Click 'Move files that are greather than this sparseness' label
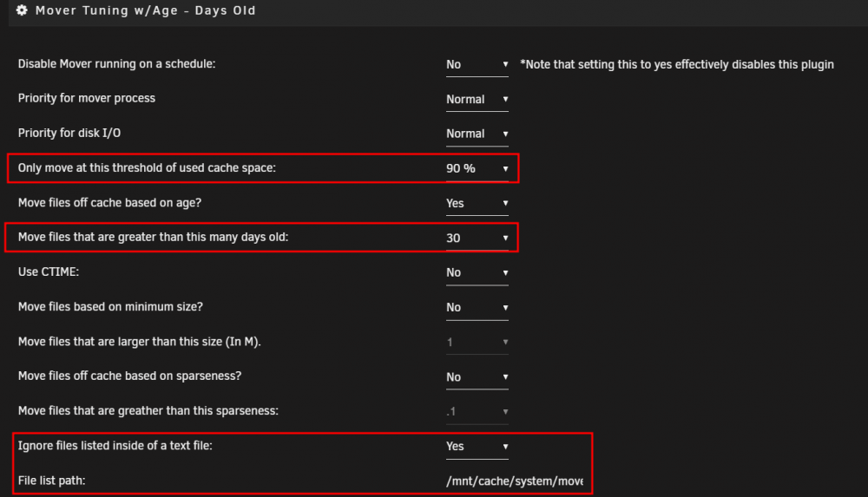Image resolution: width=868 pixels, height=497 pixels. point(148,410)
